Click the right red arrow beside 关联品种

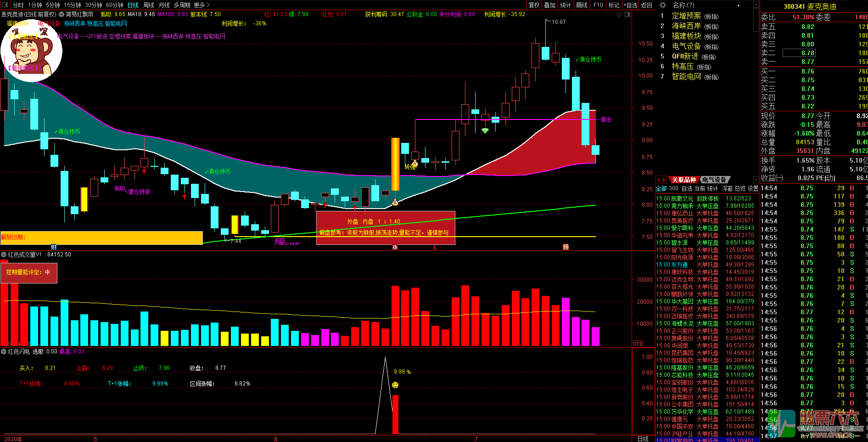(x=664, y=180)
